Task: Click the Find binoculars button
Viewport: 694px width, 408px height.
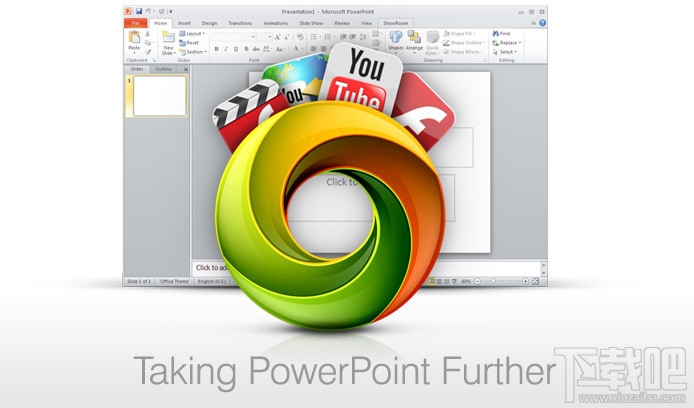Action: point(501,34)
